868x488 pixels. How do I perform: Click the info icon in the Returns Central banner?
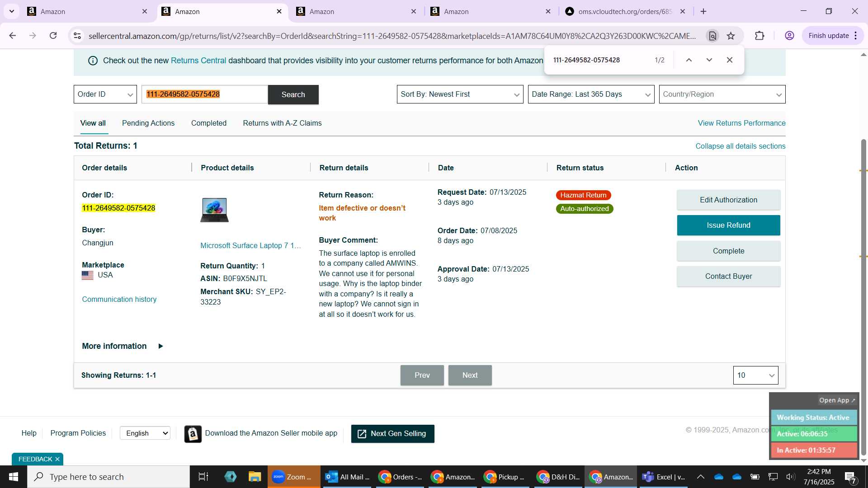pyautogui.click(x=93, y=61)
